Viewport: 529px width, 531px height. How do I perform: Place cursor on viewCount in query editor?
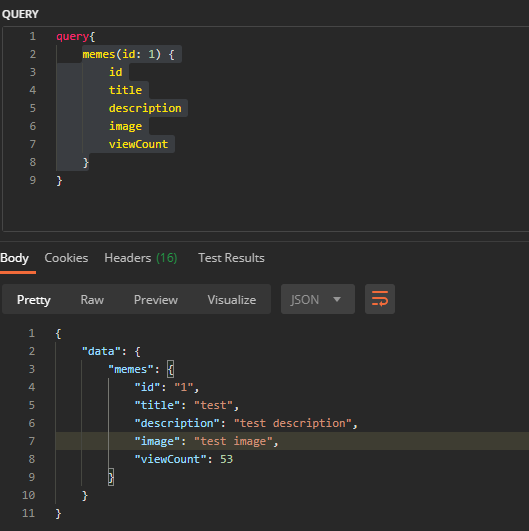point(138,144)
